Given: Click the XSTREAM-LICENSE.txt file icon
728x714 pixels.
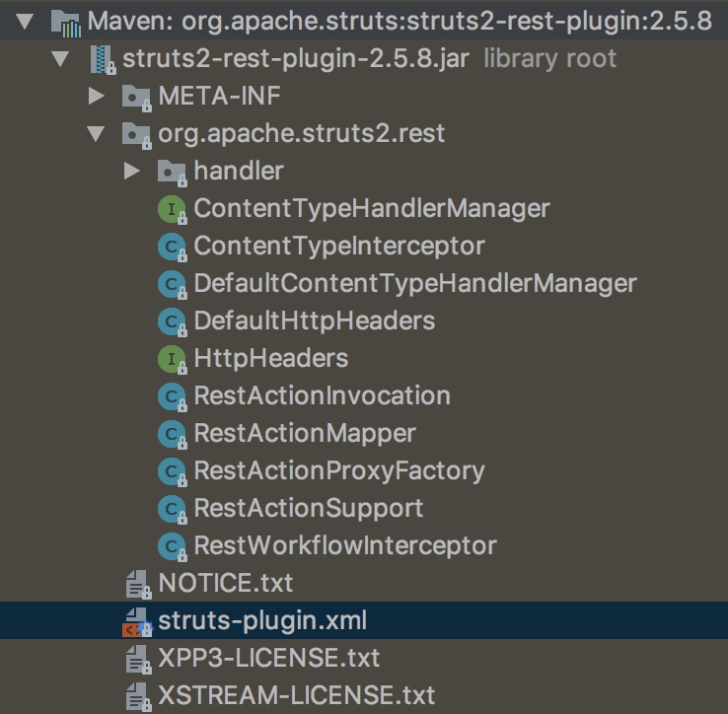Looking at the screenshot, I should (138, 697).
